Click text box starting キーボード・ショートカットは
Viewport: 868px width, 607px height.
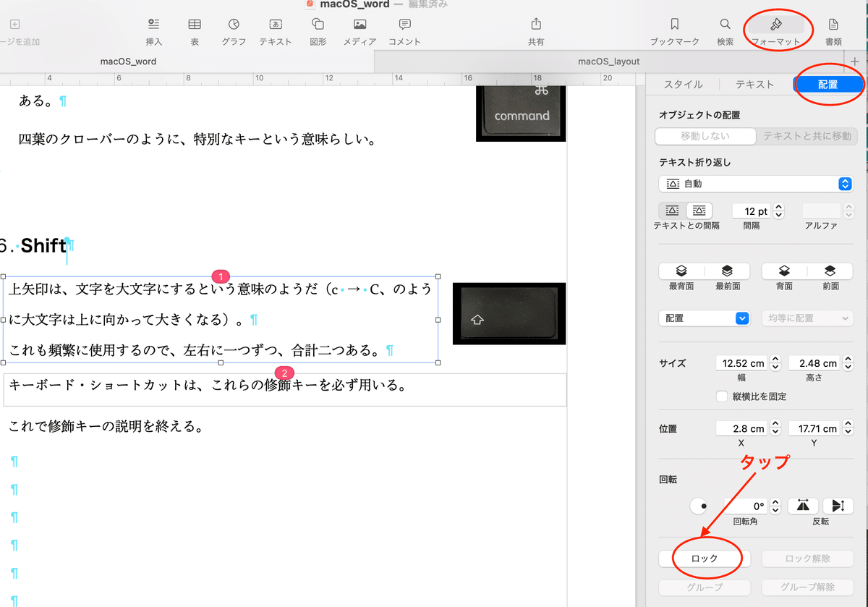(285, 390)
